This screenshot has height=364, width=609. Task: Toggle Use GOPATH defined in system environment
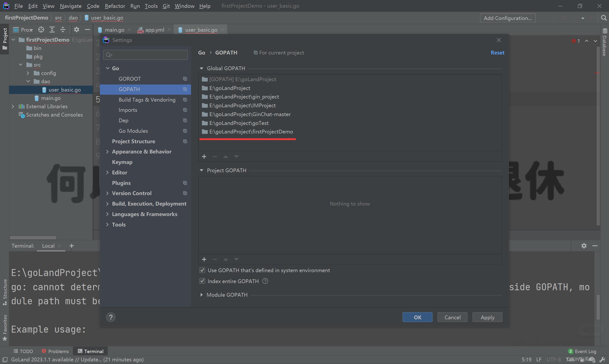pos(202,270)
